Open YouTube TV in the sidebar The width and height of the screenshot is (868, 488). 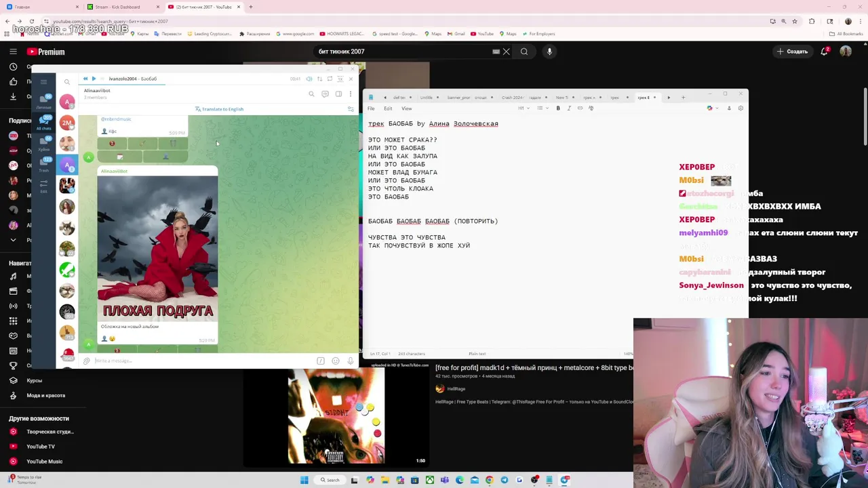point(41,447)
